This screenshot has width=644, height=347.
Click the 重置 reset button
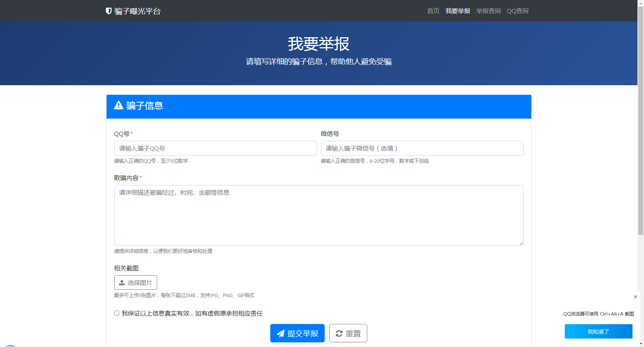click(348, 333)
